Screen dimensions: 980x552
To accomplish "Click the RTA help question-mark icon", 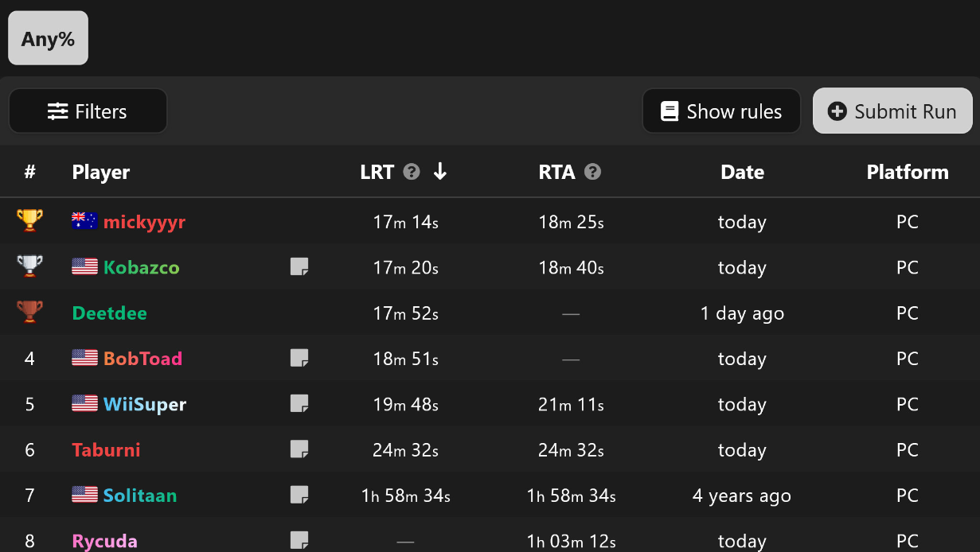I will pos(592,172).
